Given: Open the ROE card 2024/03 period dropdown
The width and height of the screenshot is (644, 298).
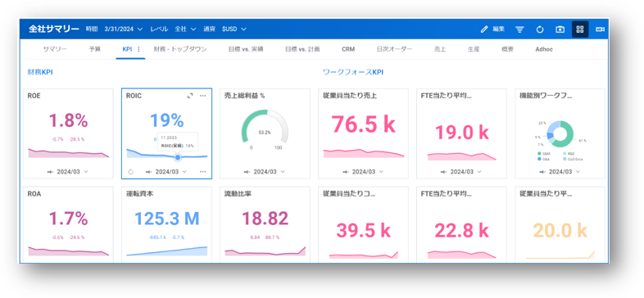Looking at the screenshot, I should point(72,172).
